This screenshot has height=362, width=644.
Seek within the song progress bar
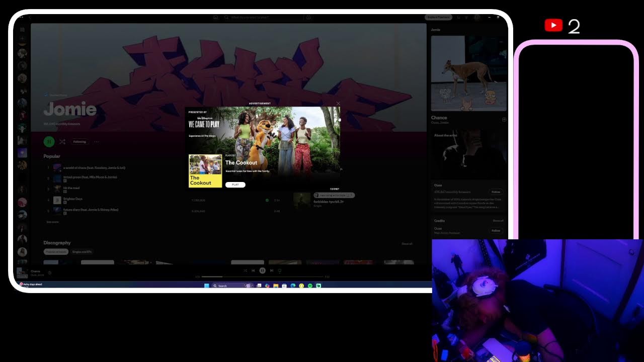[262, 277]
